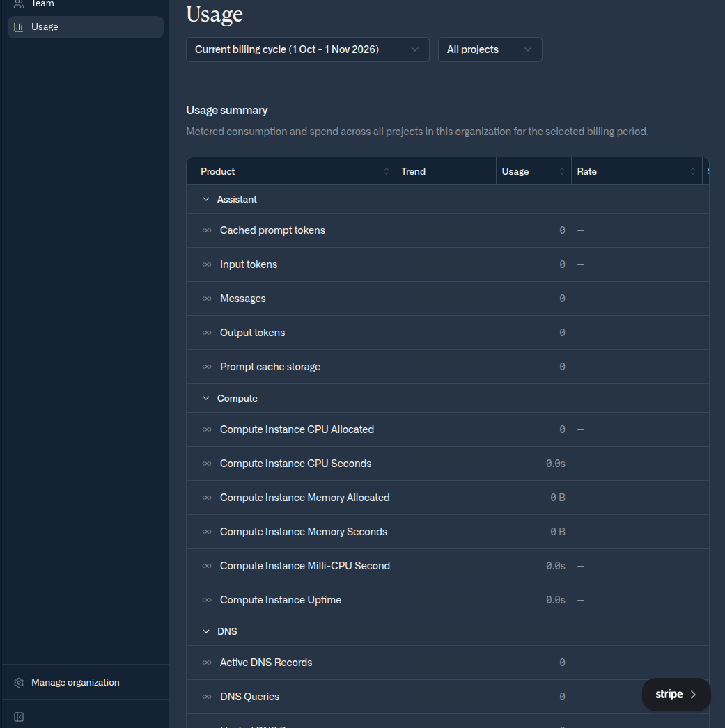Click infinity icon beside Compute Instance Milli-CPU Second
The width and height of the screenshot is (725, 728).
[207, 566]
